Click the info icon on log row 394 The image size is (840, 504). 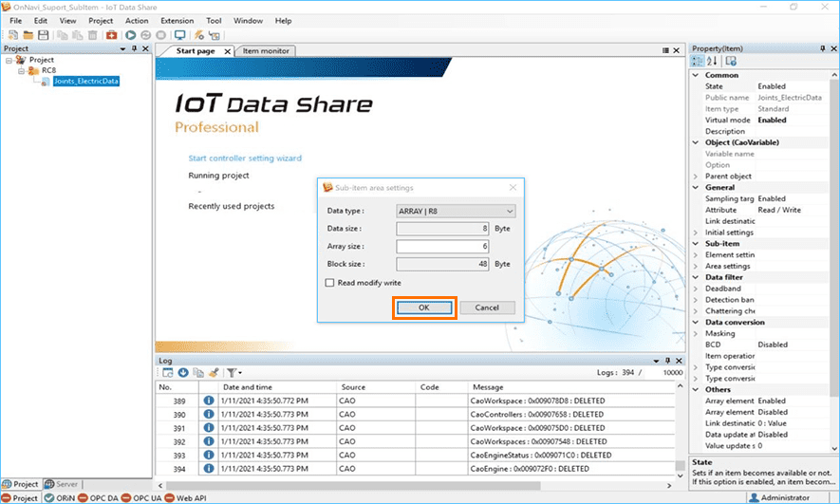tap(209, 468)
